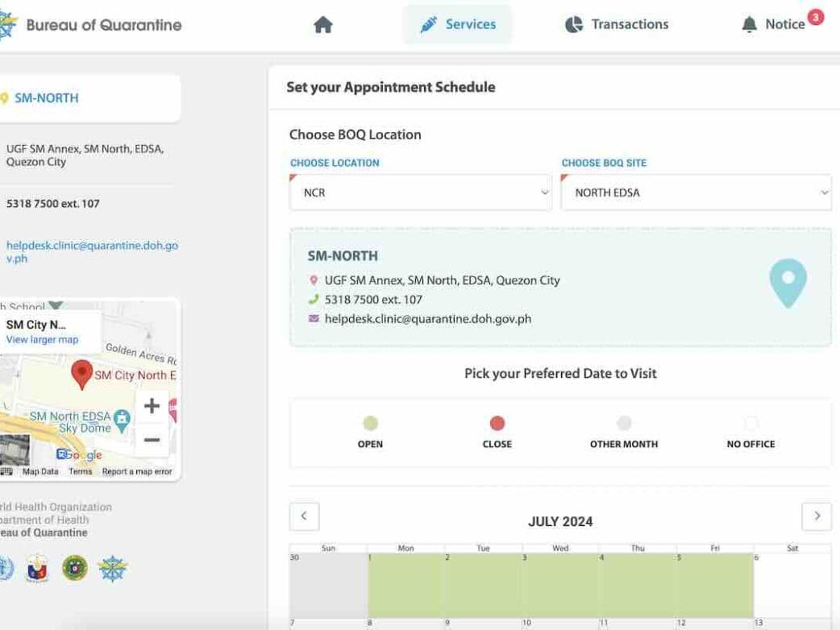Click the red SM City North map marker

81,374
